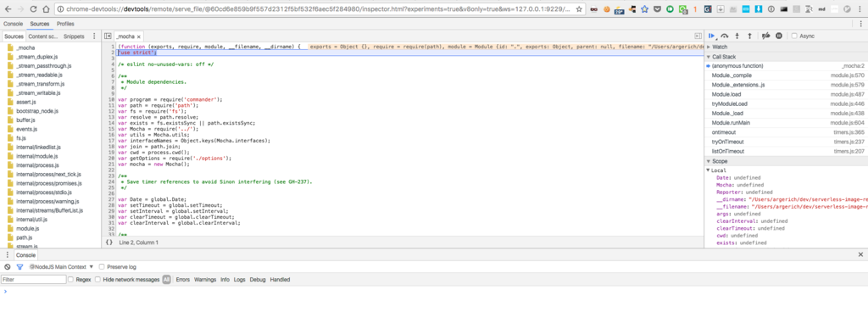The width and height of the screenshot is (868, 329).
Task: Collapse the Watch section
Action: (709, 47)
